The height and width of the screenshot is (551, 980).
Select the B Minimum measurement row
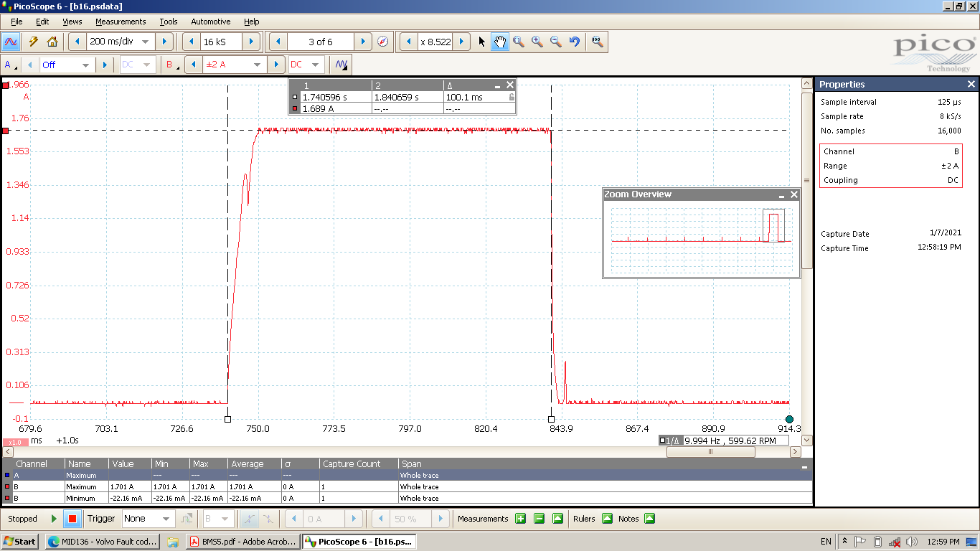[x=407, y=498]
